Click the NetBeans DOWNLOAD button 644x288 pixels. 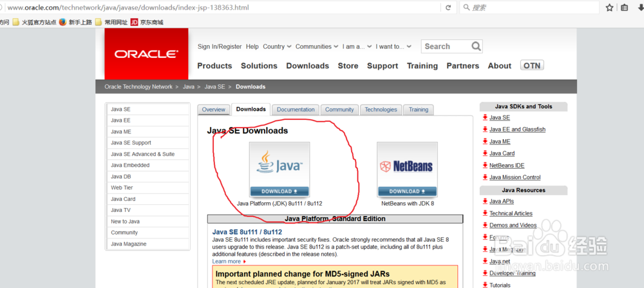pos(407,191)
